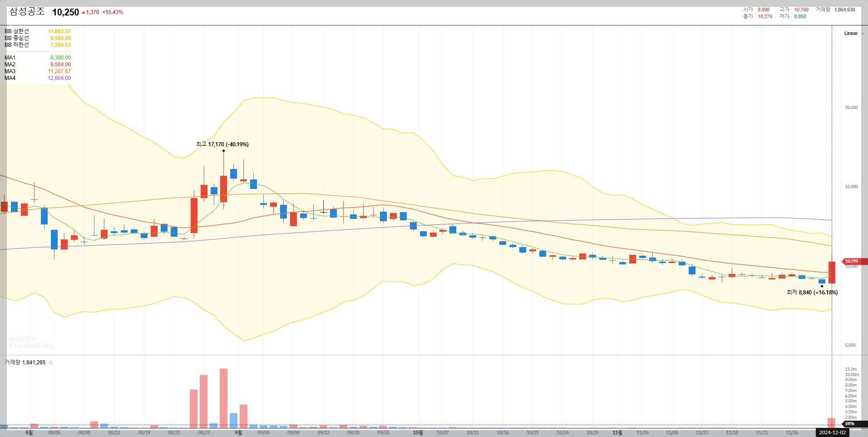Select the BB 하한선 legend entry
This screenshot has height=437, width=868.
click(17, 45)
